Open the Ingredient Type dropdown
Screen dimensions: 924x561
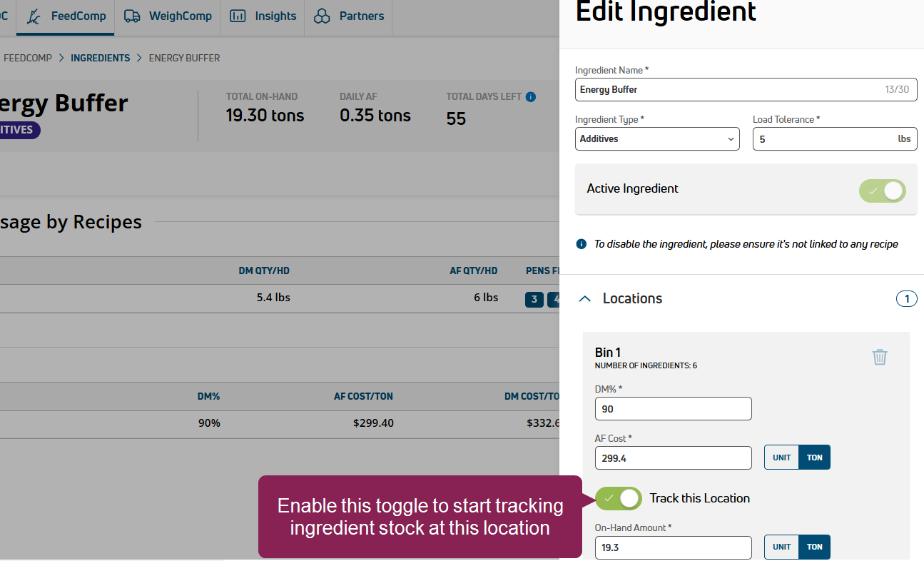click(x=657, y=139)
